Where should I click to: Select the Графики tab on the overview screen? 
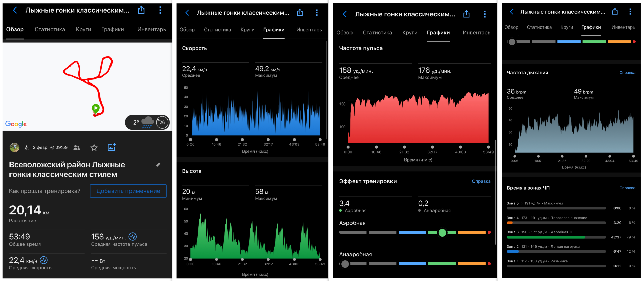click(x=113, y=29)
